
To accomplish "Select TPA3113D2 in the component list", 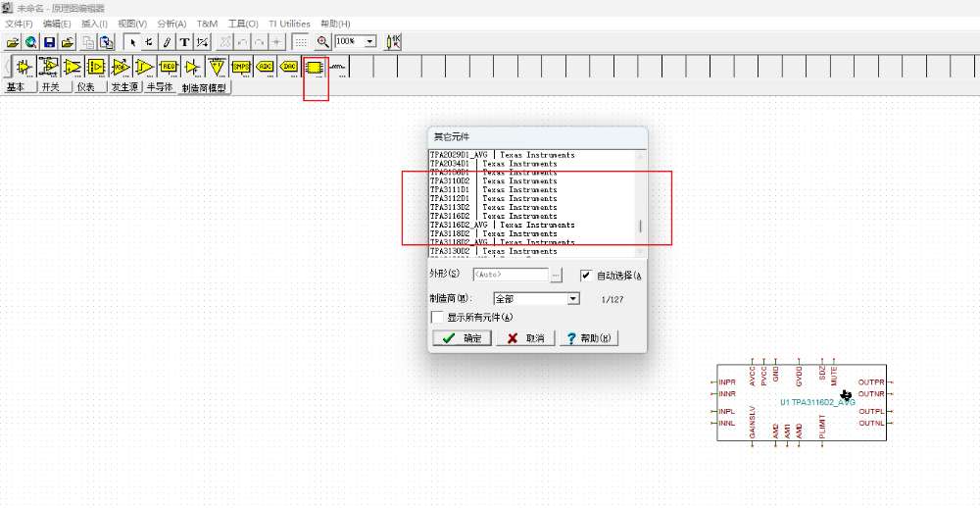I will [x=493, y=207].
